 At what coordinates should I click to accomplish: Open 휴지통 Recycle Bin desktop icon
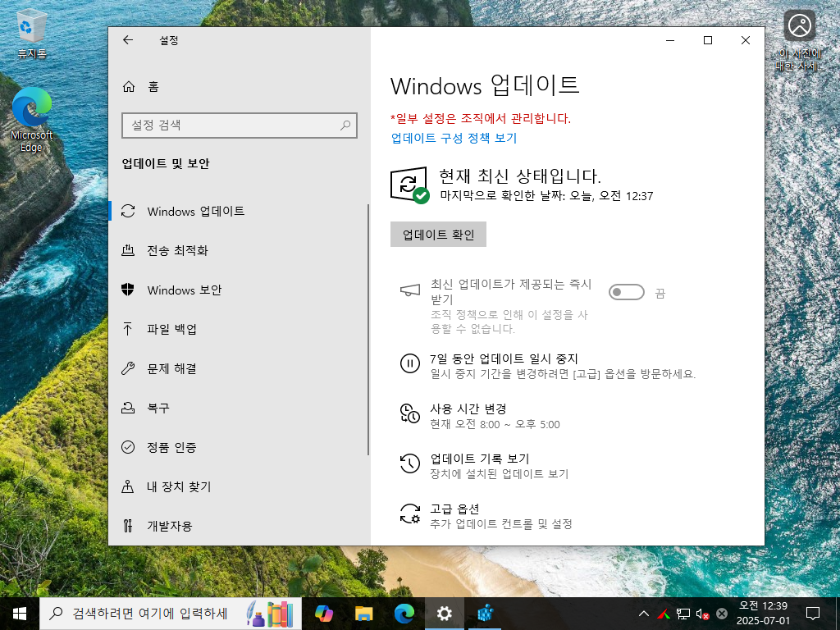point(32,33)
